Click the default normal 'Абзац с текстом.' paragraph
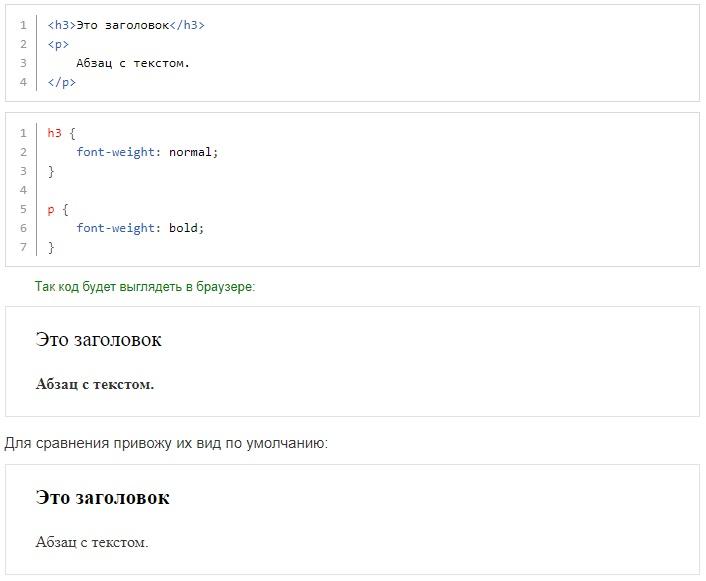The image size is (706, 581). coord(92,542)
